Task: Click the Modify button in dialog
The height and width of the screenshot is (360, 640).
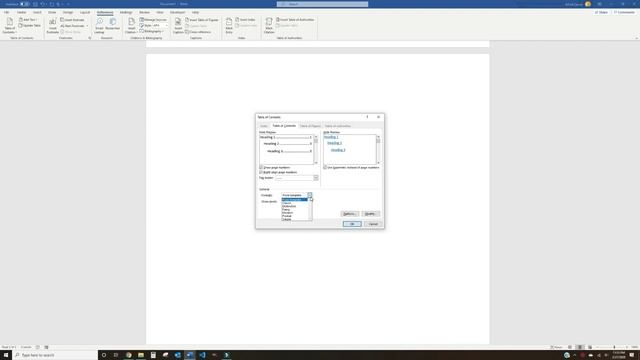Action: pos(370,214)
